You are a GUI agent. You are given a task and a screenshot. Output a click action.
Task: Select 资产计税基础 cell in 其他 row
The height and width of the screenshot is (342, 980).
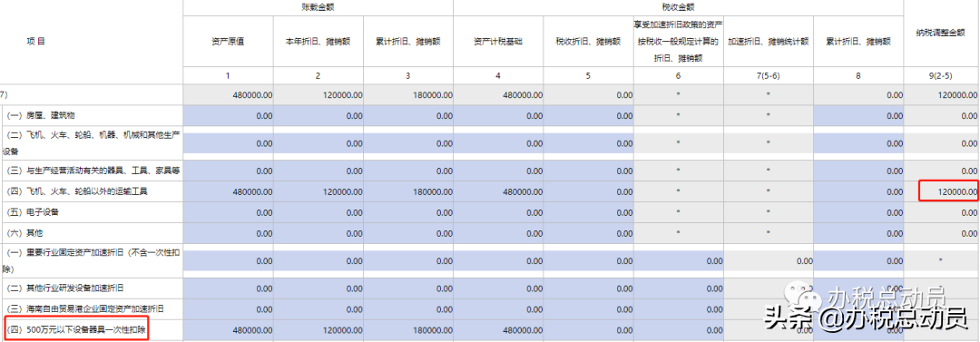[498, 233]
